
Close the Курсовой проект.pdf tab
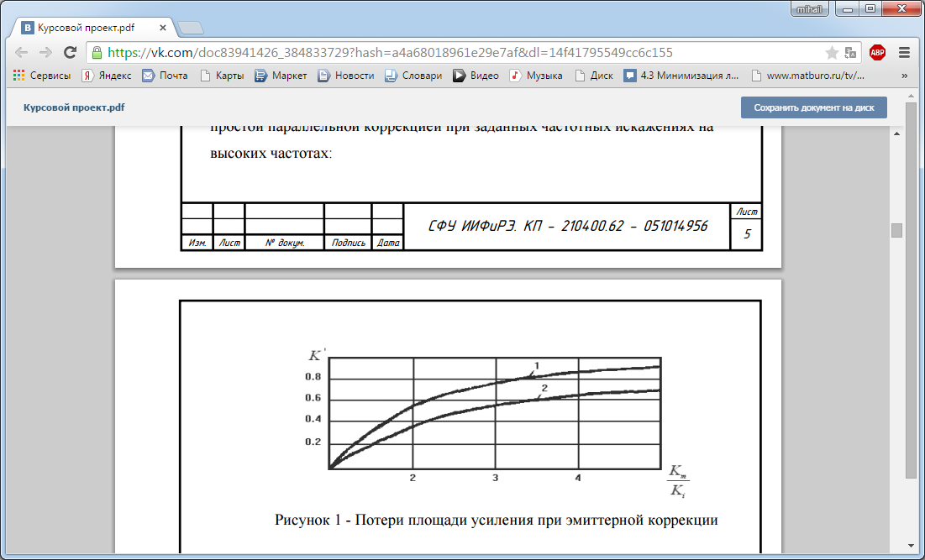click(163, 28)
